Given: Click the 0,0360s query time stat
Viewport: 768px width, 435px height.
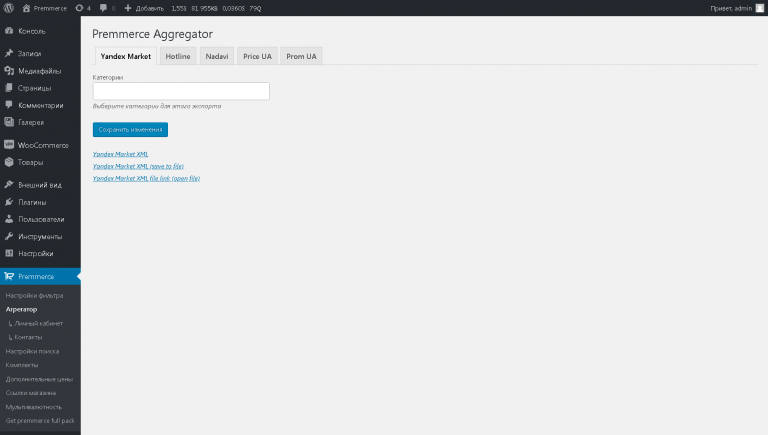Looking at the screenshot, I should pyautogui.click(x=233, y=8).
